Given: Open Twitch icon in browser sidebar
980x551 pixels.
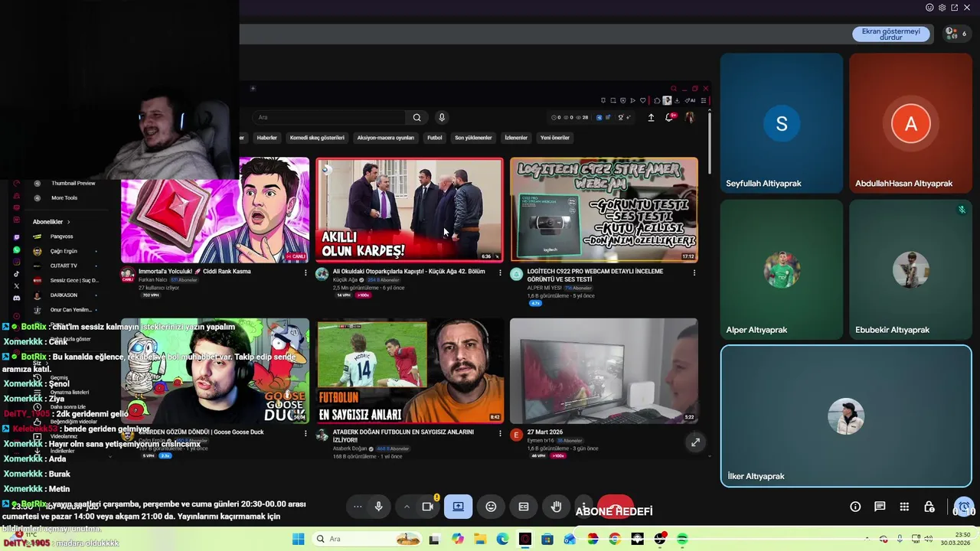Looking at the screenshot, I should (x=17, y=237).
